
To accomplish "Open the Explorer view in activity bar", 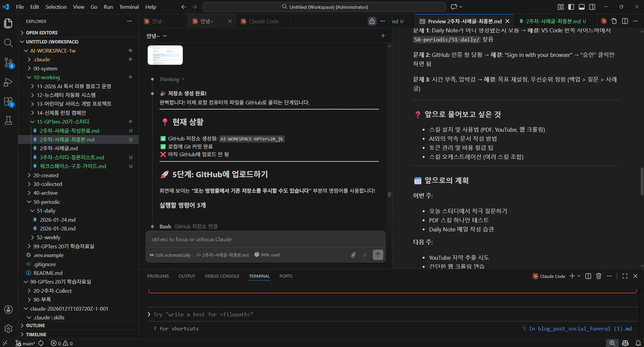I will pyautogui.click(x=8, y=23).
